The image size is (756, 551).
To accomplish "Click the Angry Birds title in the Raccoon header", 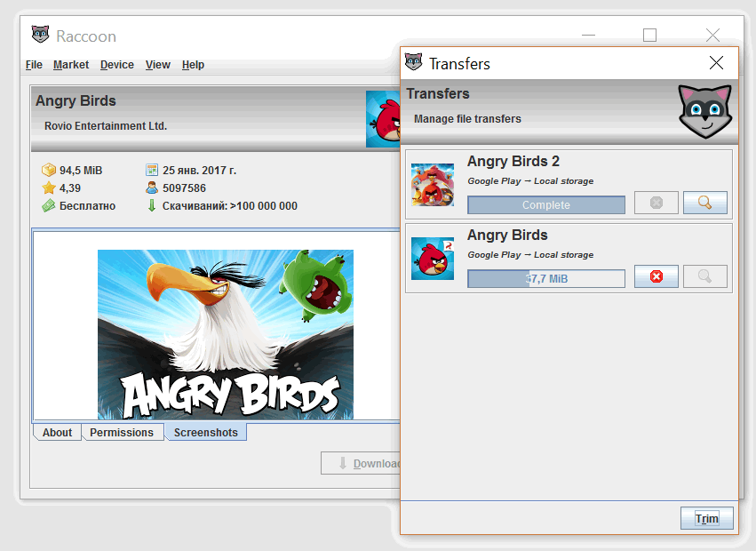I will pos(76,100).
